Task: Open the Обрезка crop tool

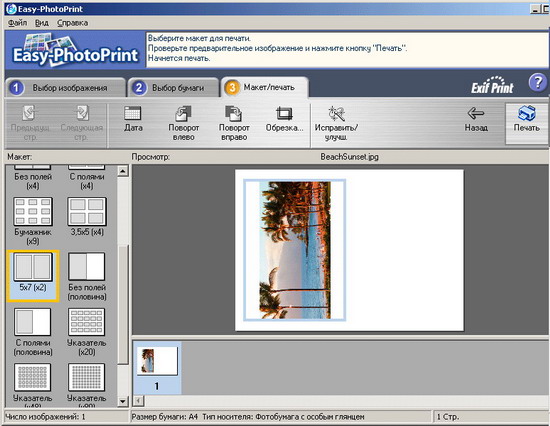Action: click(x=284, y=119)
